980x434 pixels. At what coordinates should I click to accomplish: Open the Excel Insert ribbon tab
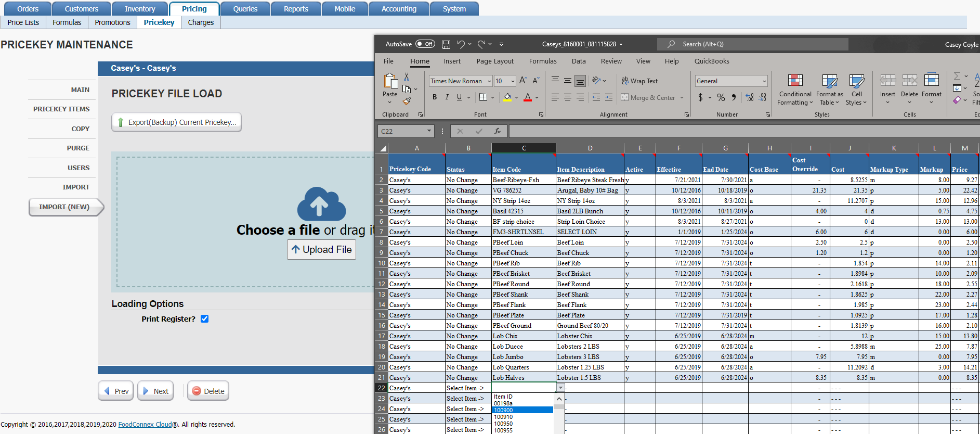[x=452, y=61]
